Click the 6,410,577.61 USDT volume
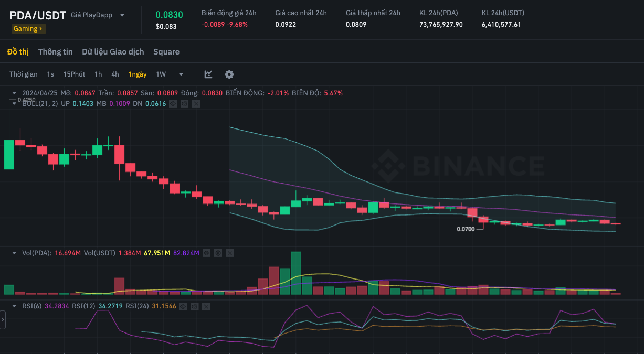 (x=501, y=24)
